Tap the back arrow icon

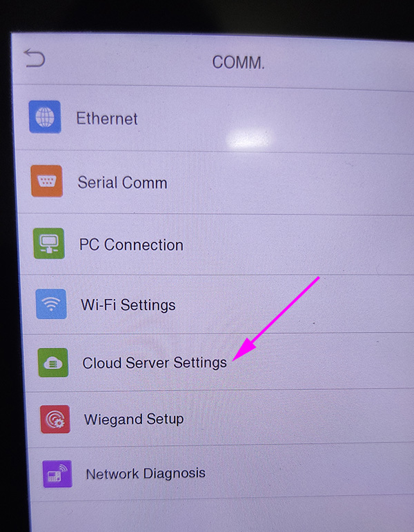34,58
